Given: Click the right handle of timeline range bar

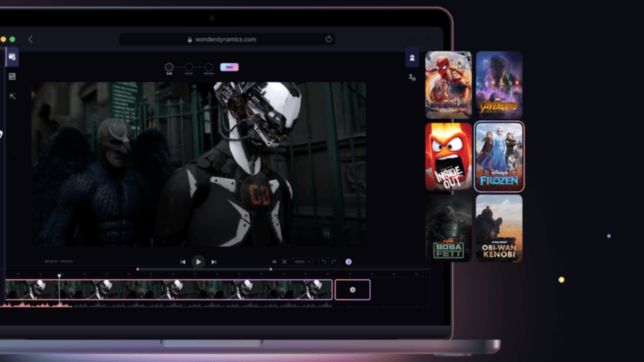Looking at the screenshot, I should (x=271, y=269).
